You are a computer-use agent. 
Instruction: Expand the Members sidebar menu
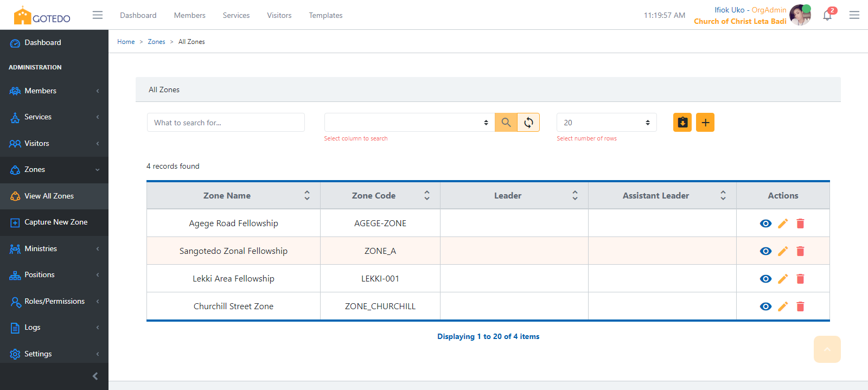point(54,91)
